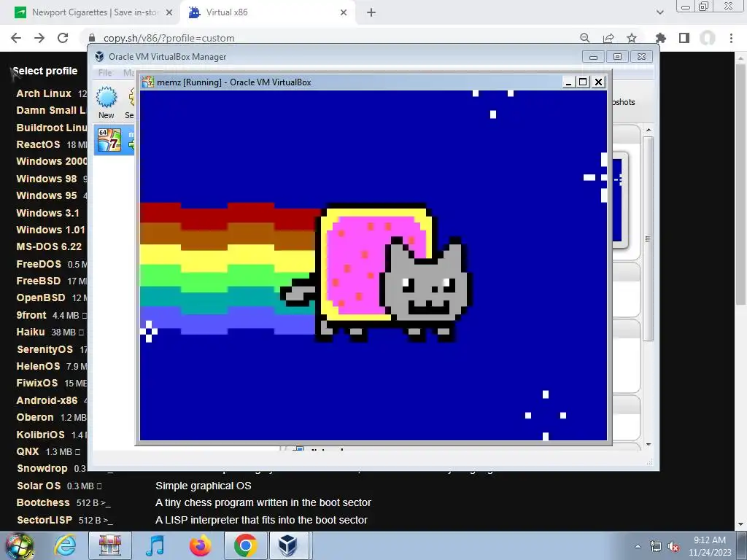Image resolution: width=747 pixels, height=560 pixels.
Task: Open the network tray icon
Action: (x=656, y=547)
